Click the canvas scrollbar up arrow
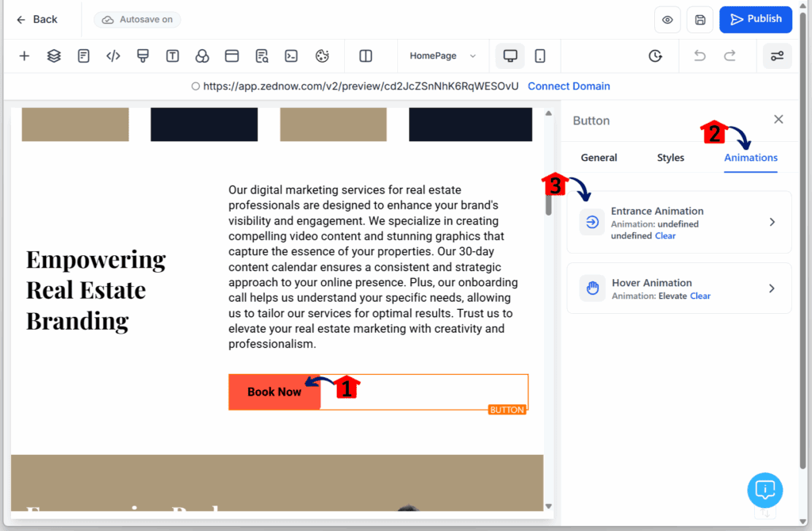812x531 pixels. (549, 113)
